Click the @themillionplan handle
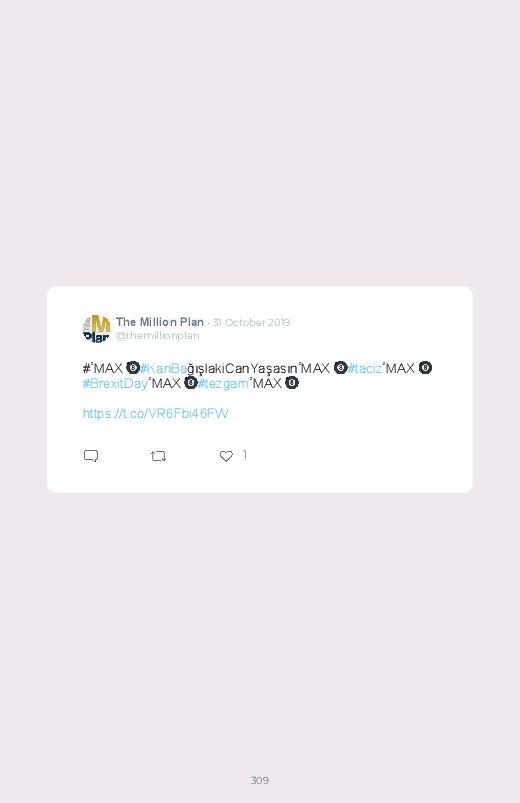This screenshot has height=803, width=520. [x=157, y=335]
